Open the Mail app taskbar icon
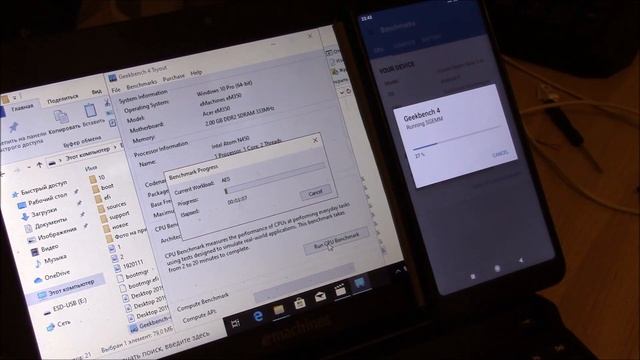 320,297
